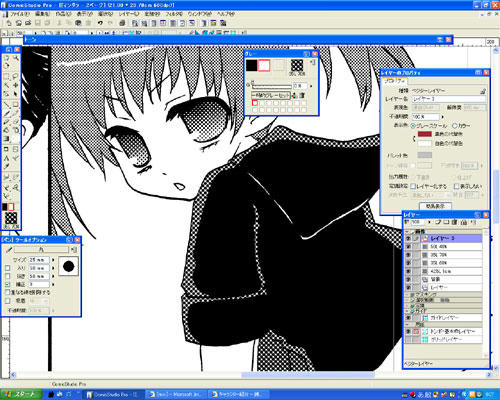Select the rectangle shape tool
Viewport: 500px width, 400px height.
click(x=16, y=104)
